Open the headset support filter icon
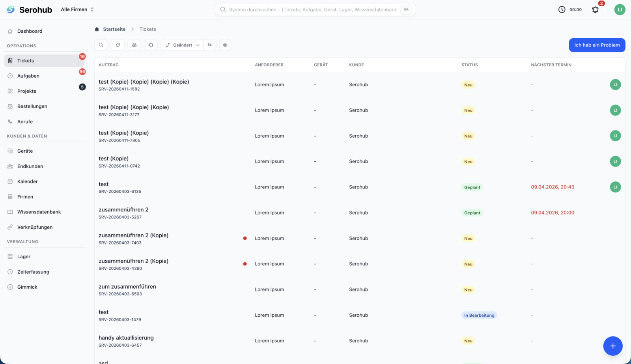Image resolution: width=631 pixels, height=364 pixels. click(x=151, y=45)
